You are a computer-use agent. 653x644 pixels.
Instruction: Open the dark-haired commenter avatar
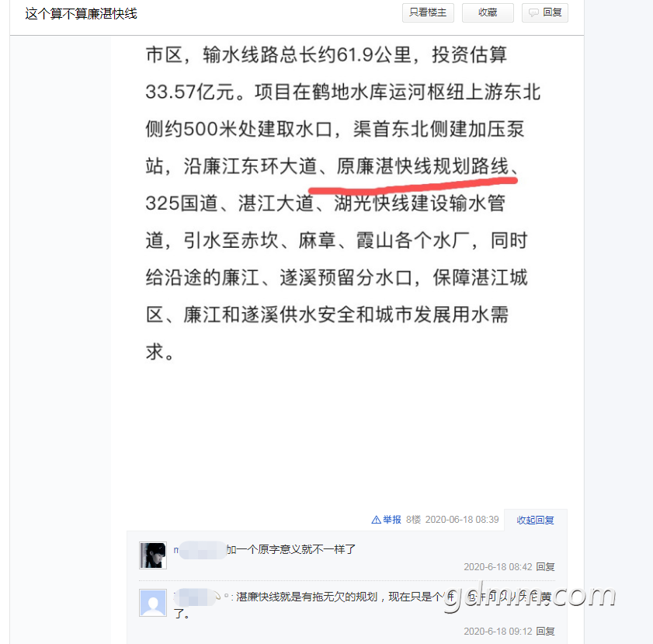tap(153, 555)
